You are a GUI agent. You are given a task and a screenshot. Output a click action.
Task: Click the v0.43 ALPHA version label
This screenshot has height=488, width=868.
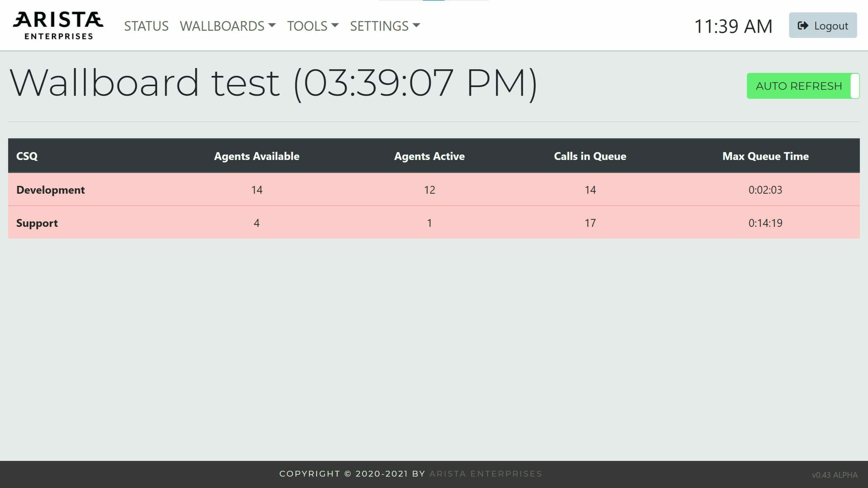(x=834, y=475)
